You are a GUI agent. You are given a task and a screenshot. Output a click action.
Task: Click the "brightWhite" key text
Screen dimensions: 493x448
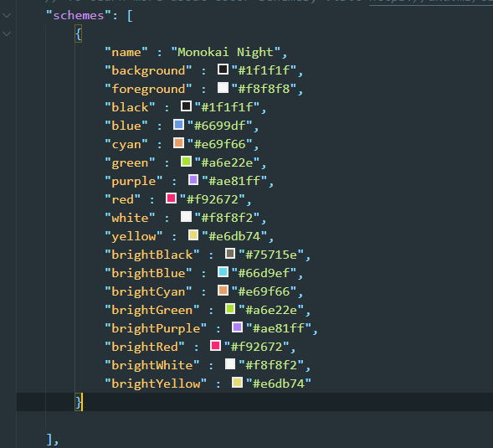tap(151, 365)
